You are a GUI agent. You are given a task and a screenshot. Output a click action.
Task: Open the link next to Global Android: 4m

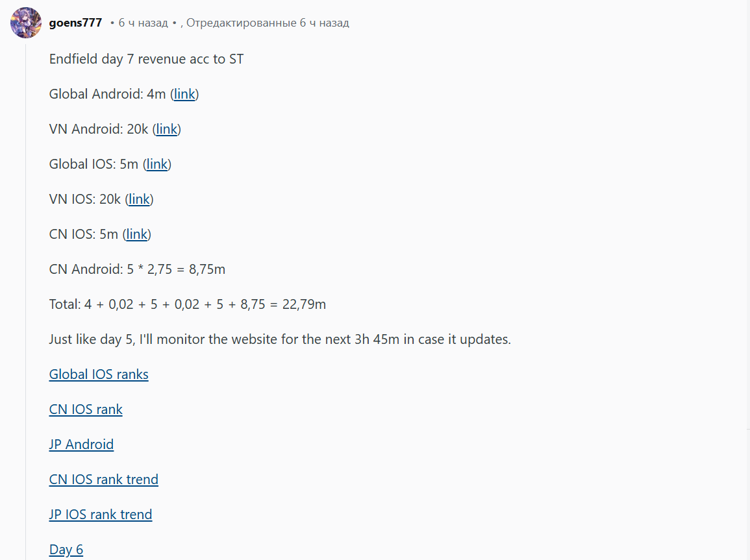coord(184,94)
